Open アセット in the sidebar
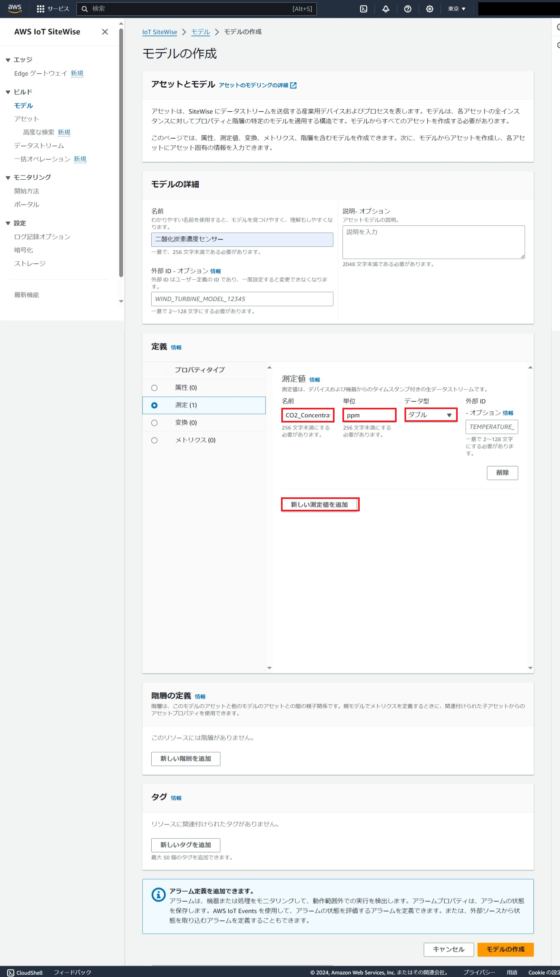 pos(26,119)
